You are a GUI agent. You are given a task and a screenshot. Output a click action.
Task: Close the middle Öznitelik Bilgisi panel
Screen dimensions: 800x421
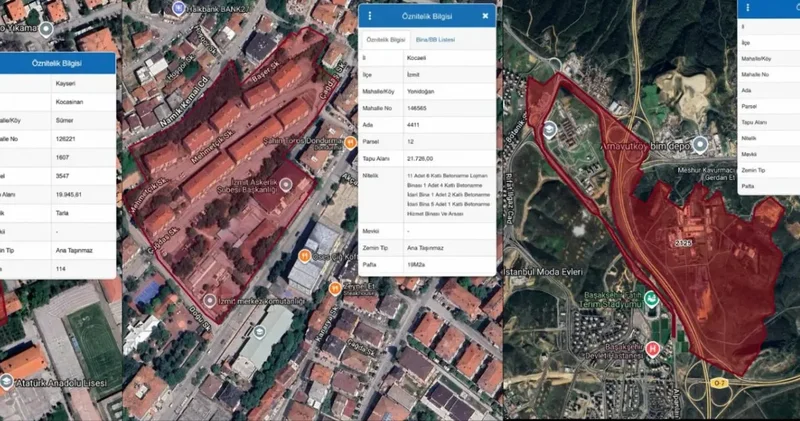coord(485,16)
